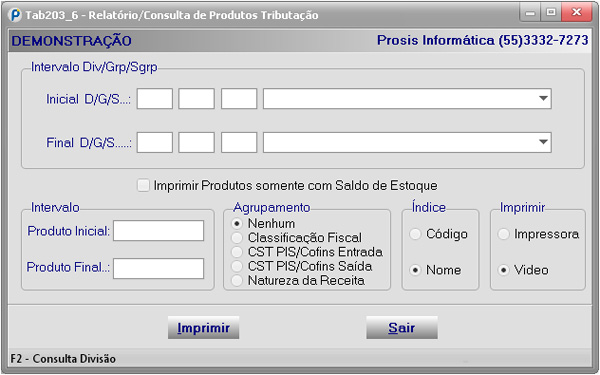The width and height of the screenshot is (600, 375).
Task: Focus the Final subgroup field
Action: (239, 142)
